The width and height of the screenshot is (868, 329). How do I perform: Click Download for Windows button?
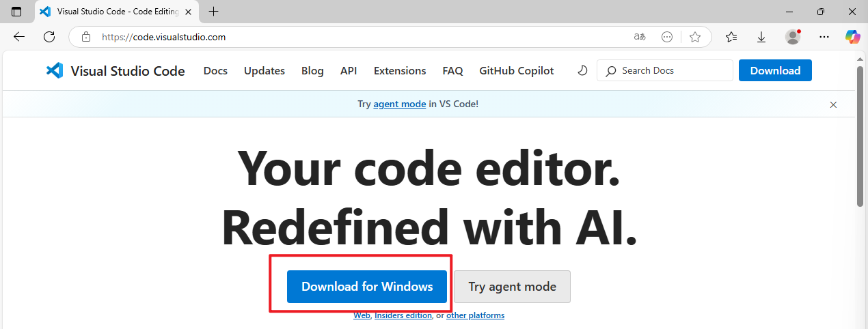click(367, 287)
